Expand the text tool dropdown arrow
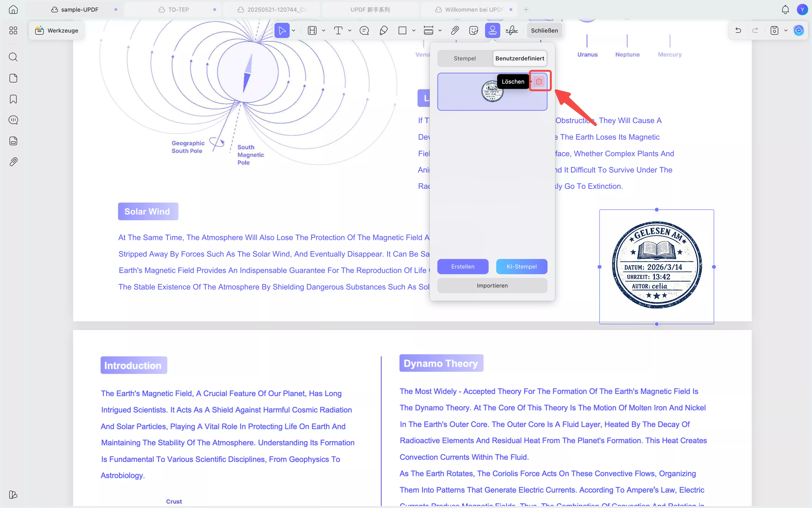 pyautogui.click(x=350, y=31)
